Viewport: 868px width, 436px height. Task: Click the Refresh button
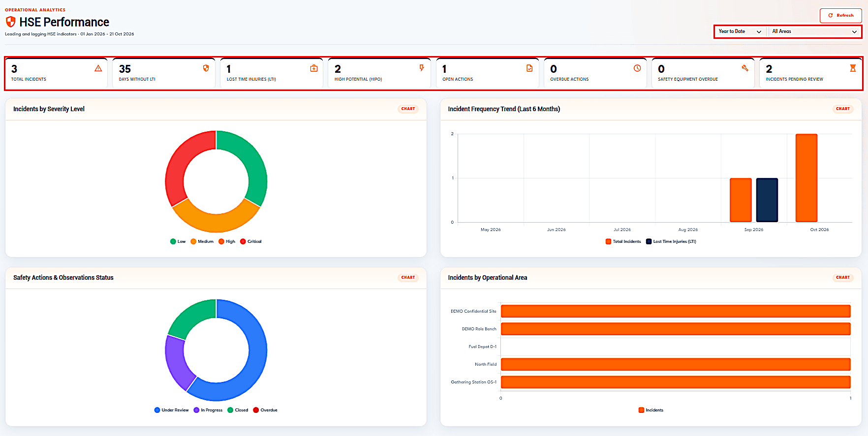coord(840,15)
